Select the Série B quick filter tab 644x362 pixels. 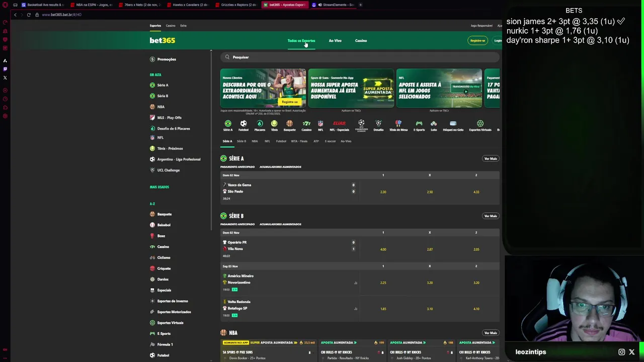click(242, 141)
